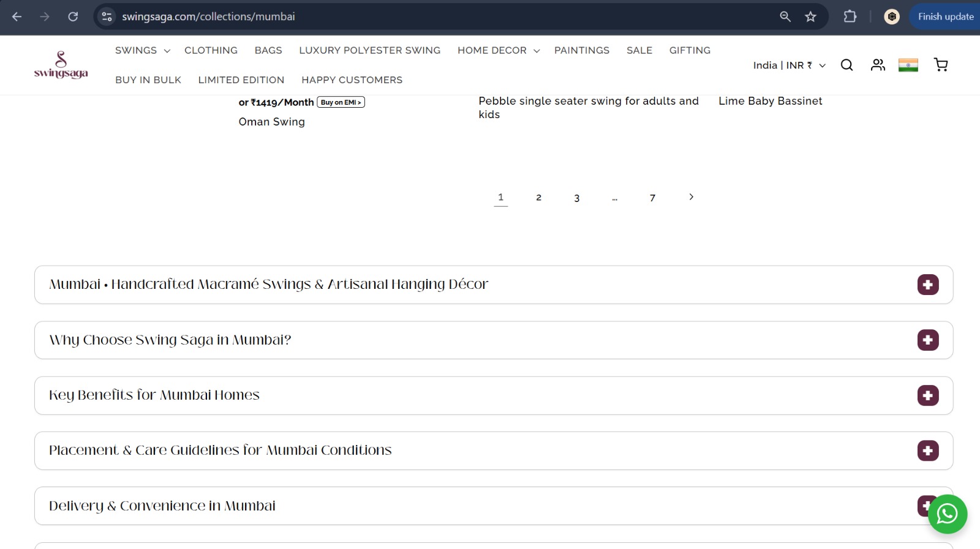Expand Key Benefits for Mumbai Homes
This screenshot has height=549, width=980.
tap(494, 395)
